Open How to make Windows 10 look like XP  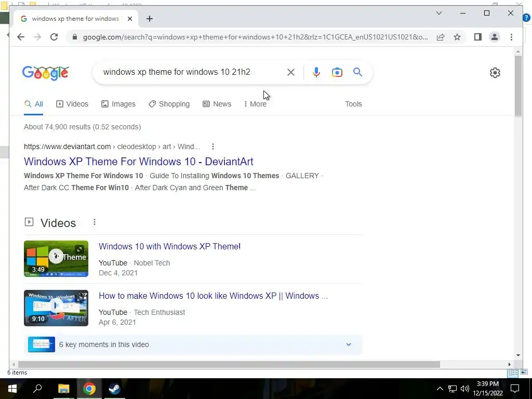213,296
